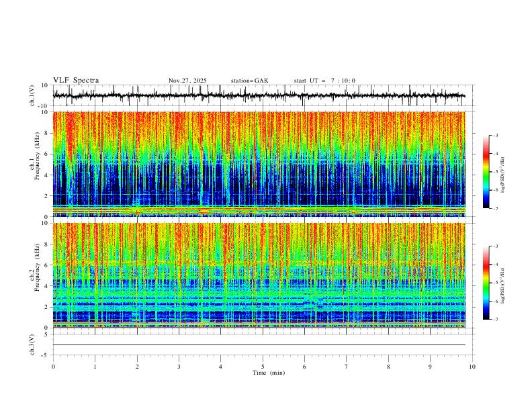The width and height of the screenshot is (532, 411).
Task: Click time axis tick label "6"
Action: coord(305,367)
